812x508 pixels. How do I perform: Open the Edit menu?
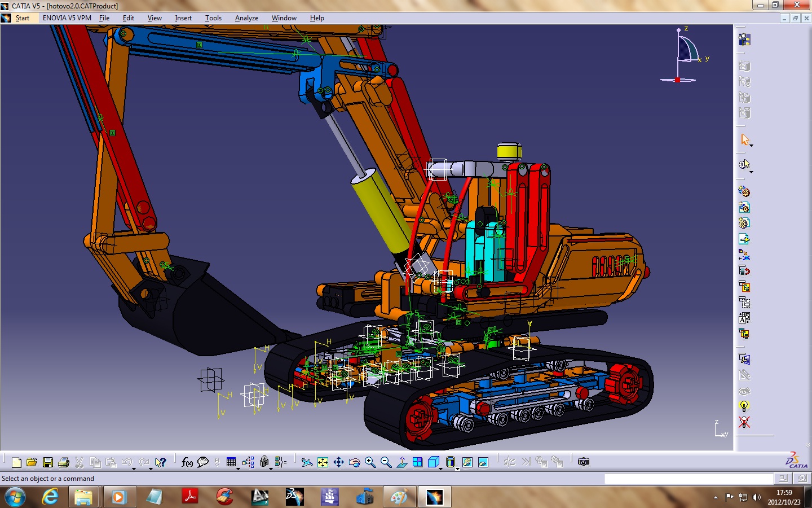coord(129,18)
